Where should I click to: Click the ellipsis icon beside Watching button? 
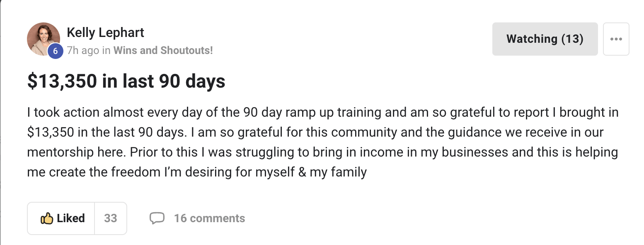click(x=616, y=39)
